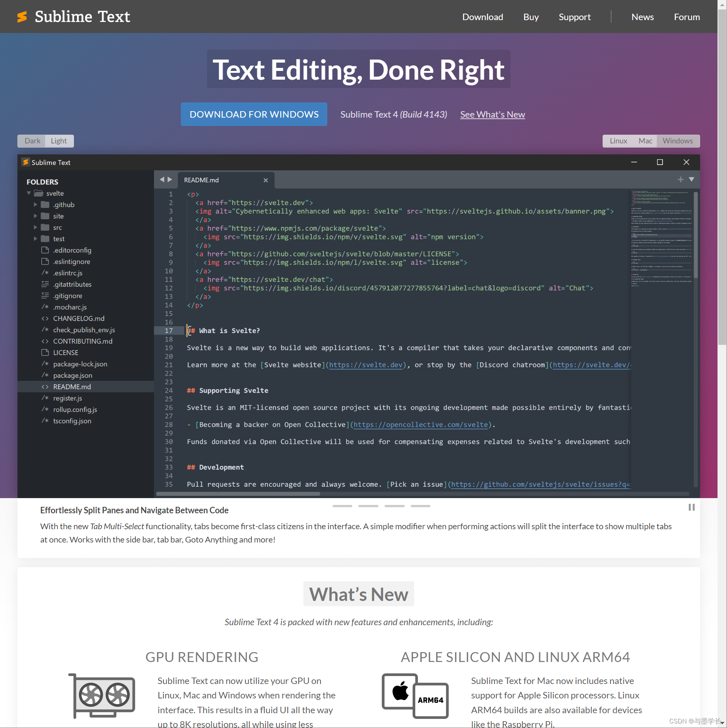Open the News nav item
Image resolution: width=727 pixels, height=728 pixels.
pyautogui.click(x=642, y=17)
